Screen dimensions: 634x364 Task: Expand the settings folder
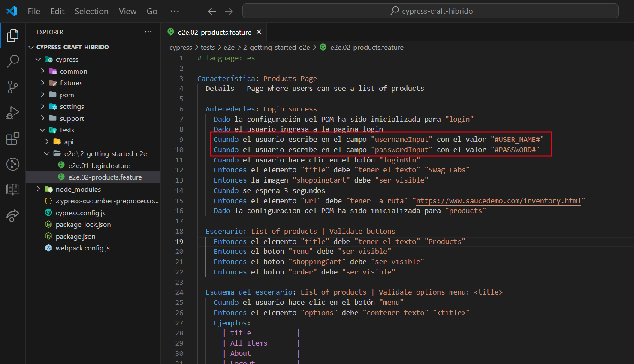(x=42, y=106)
